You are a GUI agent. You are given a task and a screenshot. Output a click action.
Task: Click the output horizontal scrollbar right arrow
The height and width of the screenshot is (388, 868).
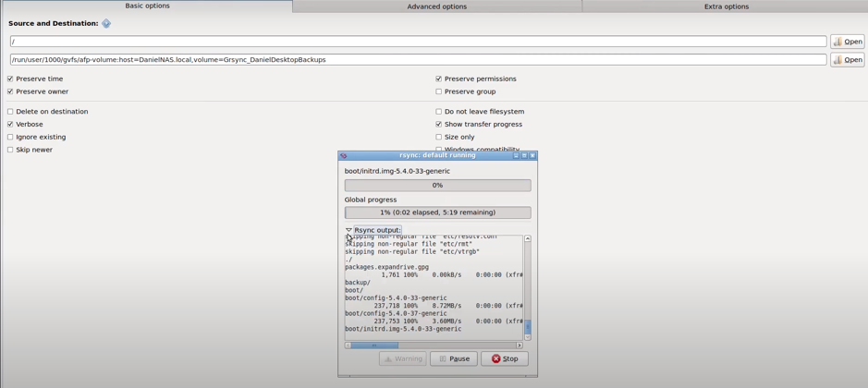coord(520,346)
